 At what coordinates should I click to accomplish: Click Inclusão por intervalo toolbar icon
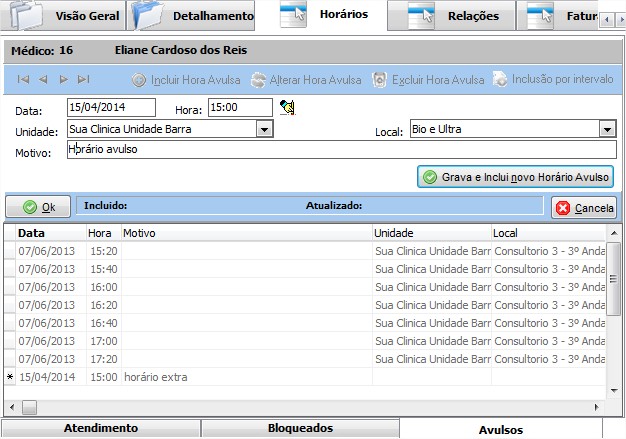point(499,79)
